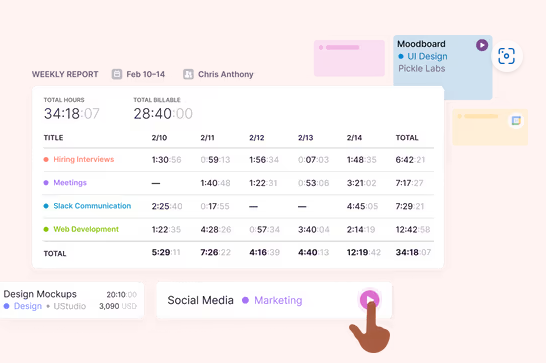Click the calendar icon beside Feb 10–14
546x363 pixels.
(117, 74)
